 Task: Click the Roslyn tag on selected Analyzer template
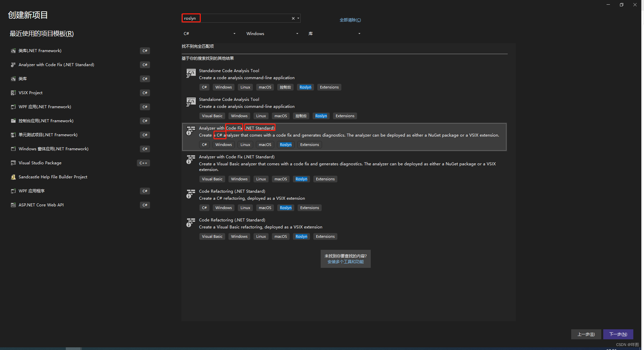point(286,145)
